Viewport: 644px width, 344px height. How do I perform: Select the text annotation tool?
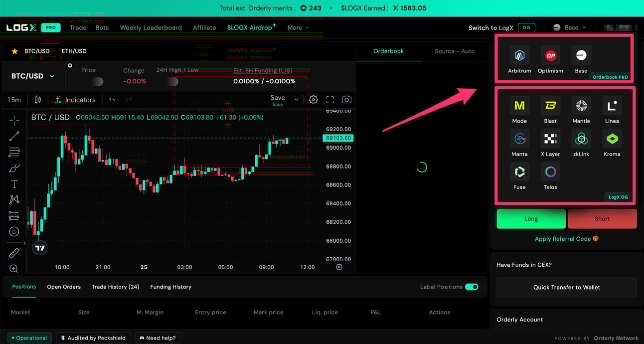tap(14, 184)
